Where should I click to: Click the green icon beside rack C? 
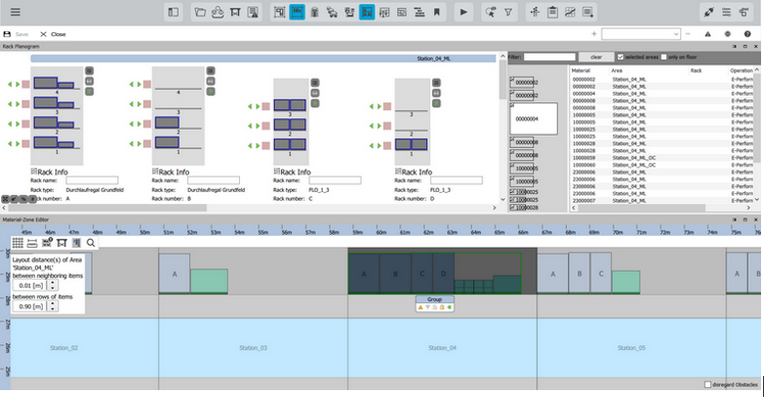315,103
